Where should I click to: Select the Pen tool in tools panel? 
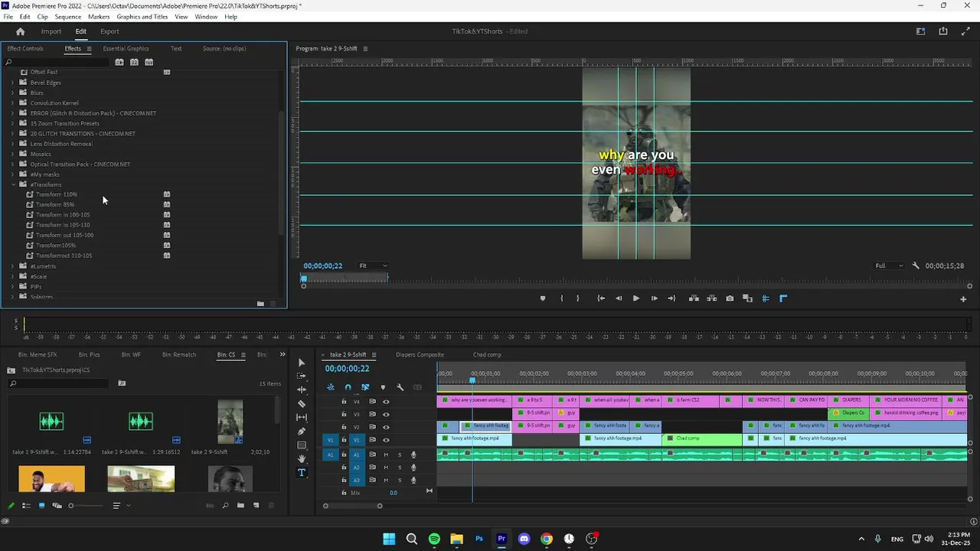coord(302,431)
